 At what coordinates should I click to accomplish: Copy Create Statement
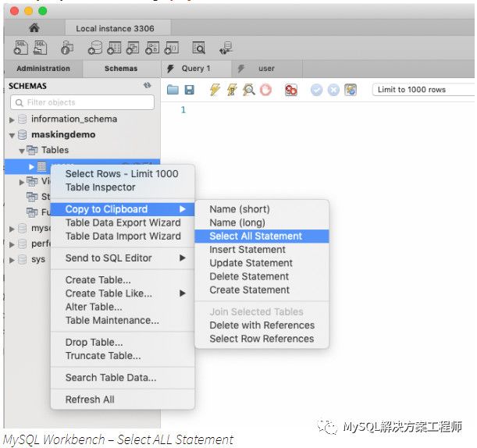click(262, 290)
